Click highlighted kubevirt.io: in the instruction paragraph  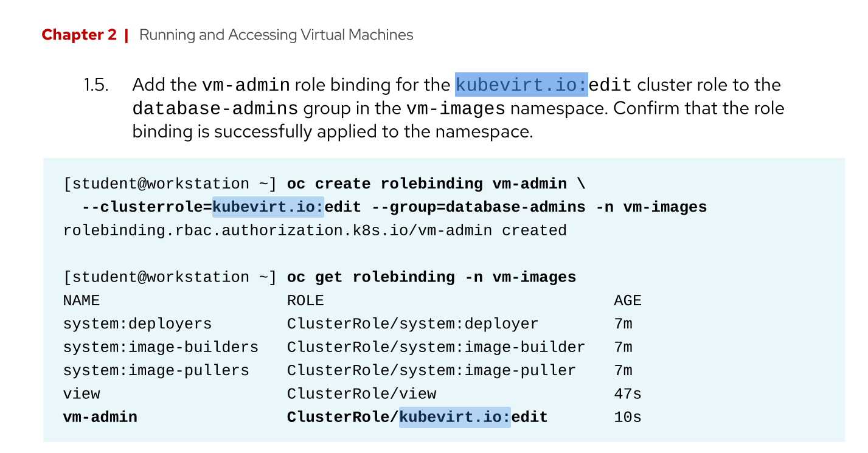pos(521,85)
